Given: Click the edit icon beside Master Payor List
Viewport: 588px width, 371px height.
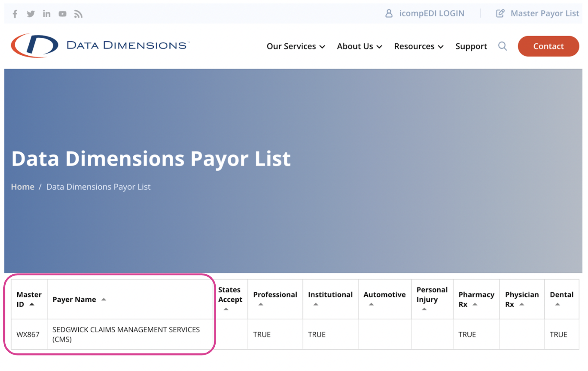Looking at the screenshot, I should (500, 14).
